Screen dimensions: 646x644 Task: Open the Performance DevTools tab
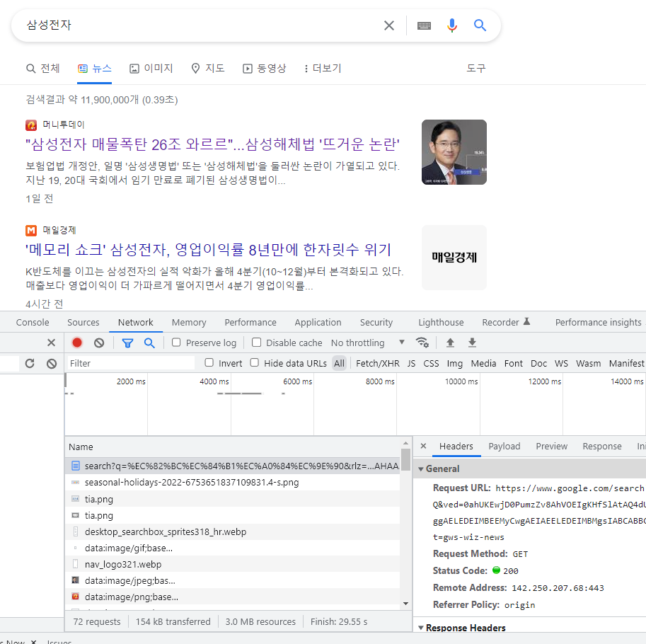[x=250, y=322]
